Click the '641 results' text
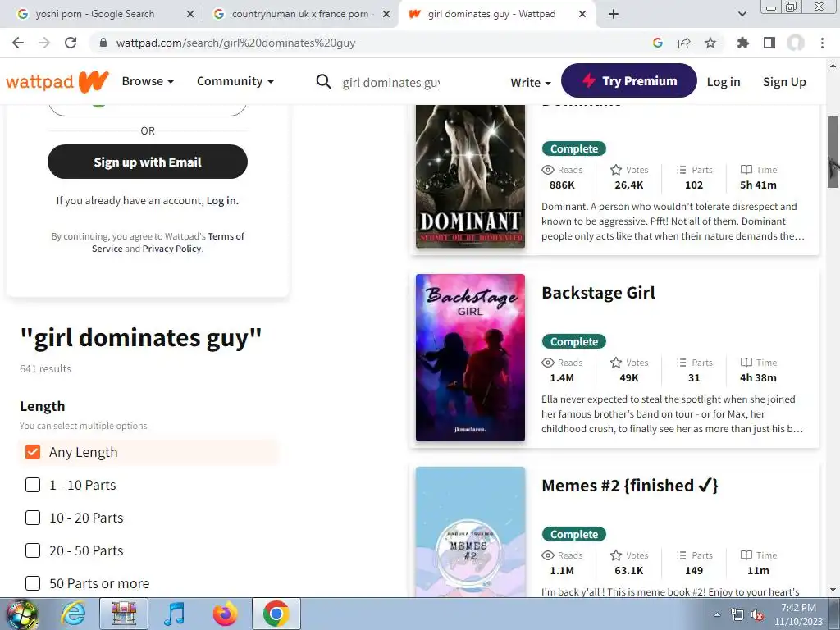 (45, 368)
